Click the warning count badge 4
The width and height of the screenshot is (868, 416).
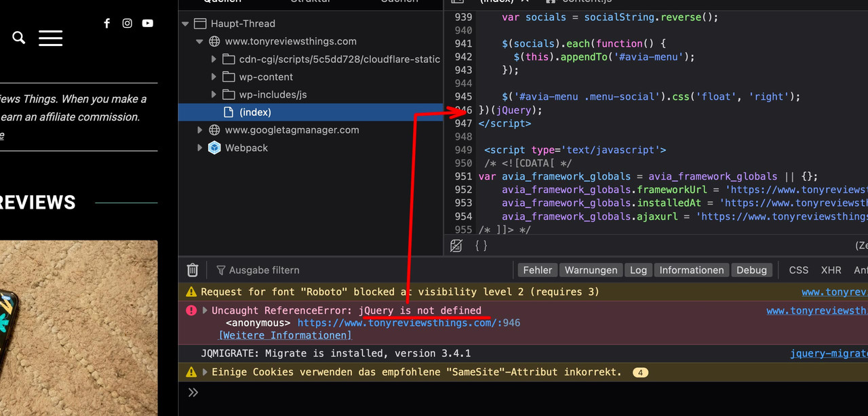pyautogui.click(x=640, y=373)
